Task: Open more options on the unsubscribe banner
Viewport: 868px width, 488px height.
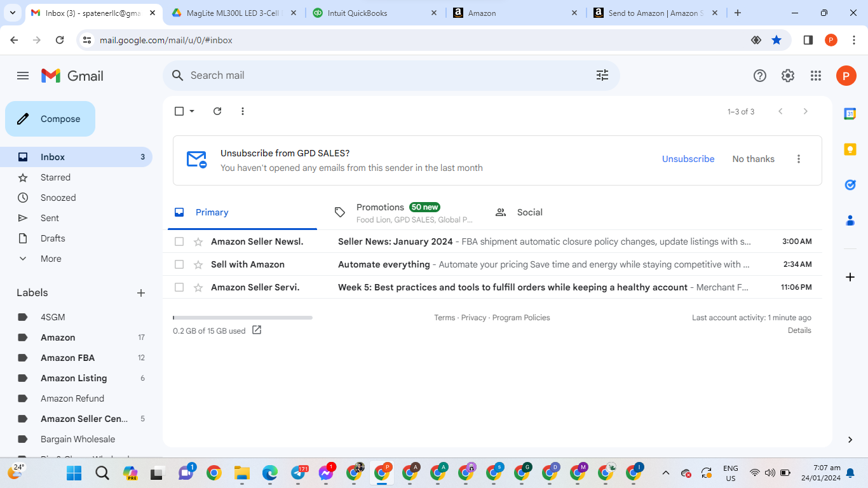Action: 799,159
